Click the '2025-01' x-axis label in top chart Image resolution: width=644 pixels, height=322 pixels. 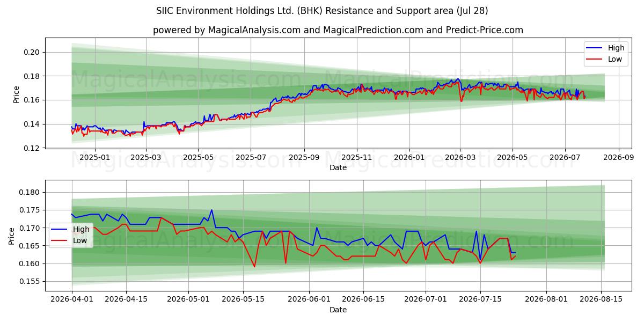94,158
